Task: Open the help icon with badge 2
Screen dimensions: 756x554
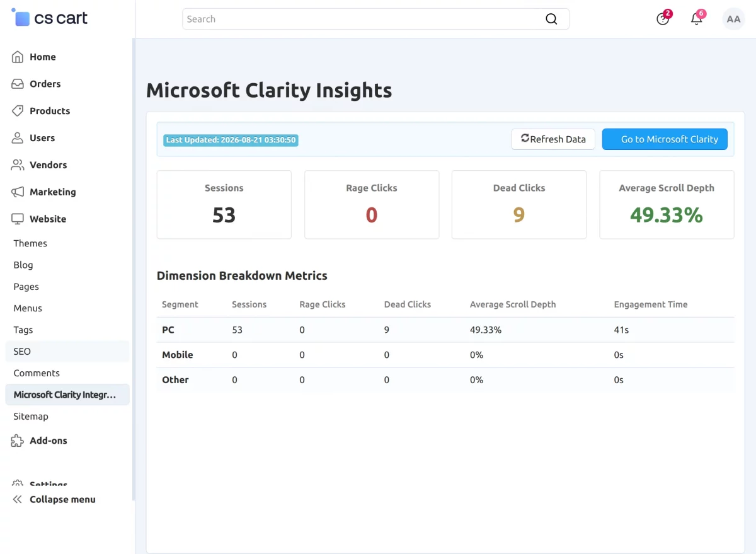Action: point(663,18)
